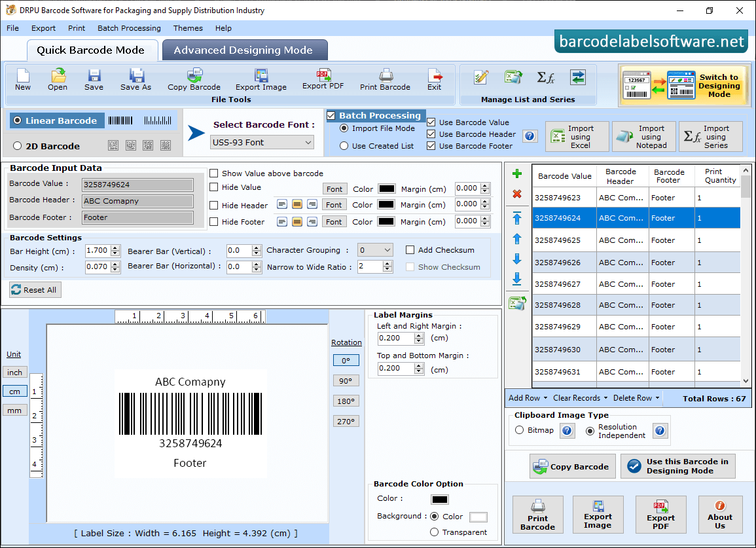Open the Character Grouping dropdown
Image resolution: width=756 pixels, height=548 pixels.
pos(375,250)
